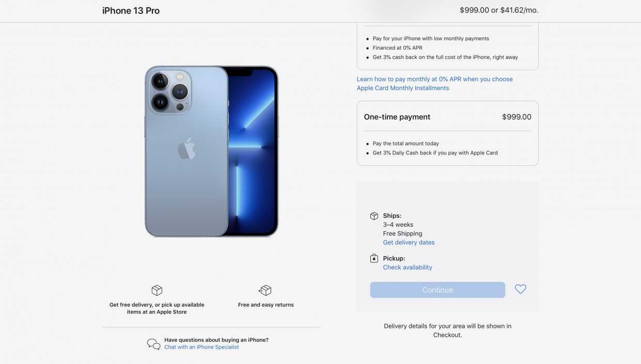Image resolution: width=641 pixels, height=364 pixels.
Task: Click the $999.00 or $41.62/mo. header price
Action: coord(499,10)
